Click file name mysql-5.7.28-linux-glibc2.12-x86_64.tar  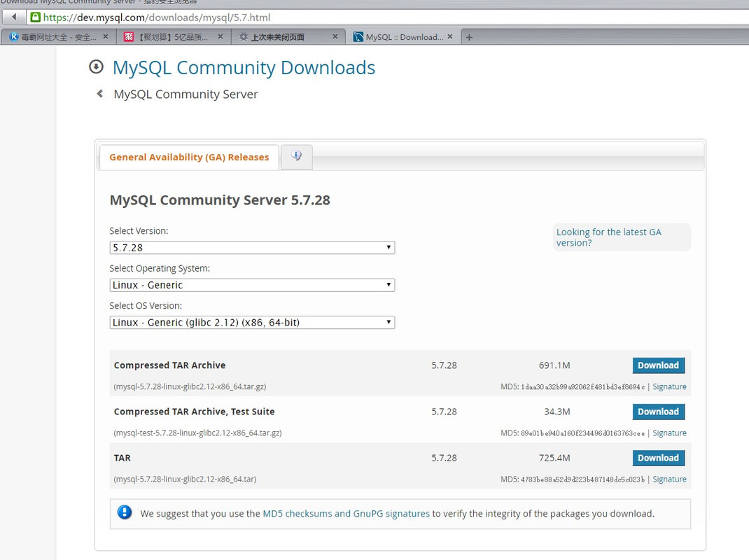[x=185, y=479]
